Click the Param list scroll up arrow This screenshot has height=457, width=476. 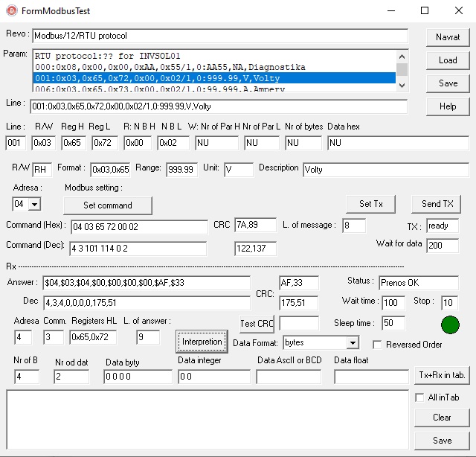tap(402, 57)
